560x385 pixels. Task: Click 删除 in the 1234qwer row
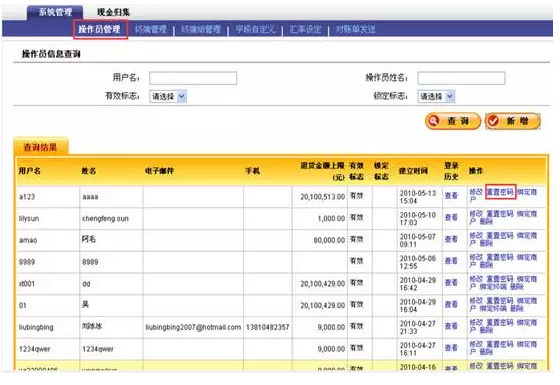486,352
